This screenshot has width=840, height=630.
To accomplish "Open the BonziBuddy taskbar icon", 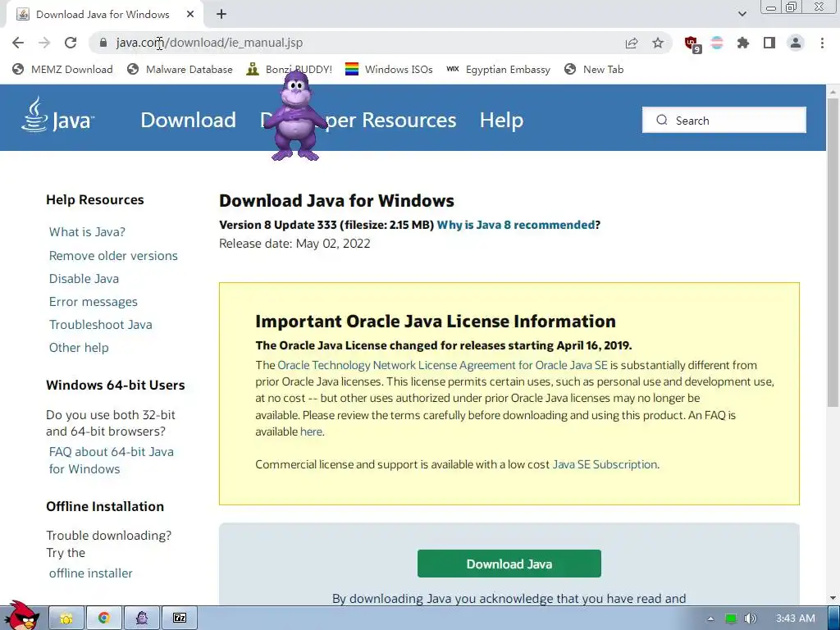I will click(142, 619).
